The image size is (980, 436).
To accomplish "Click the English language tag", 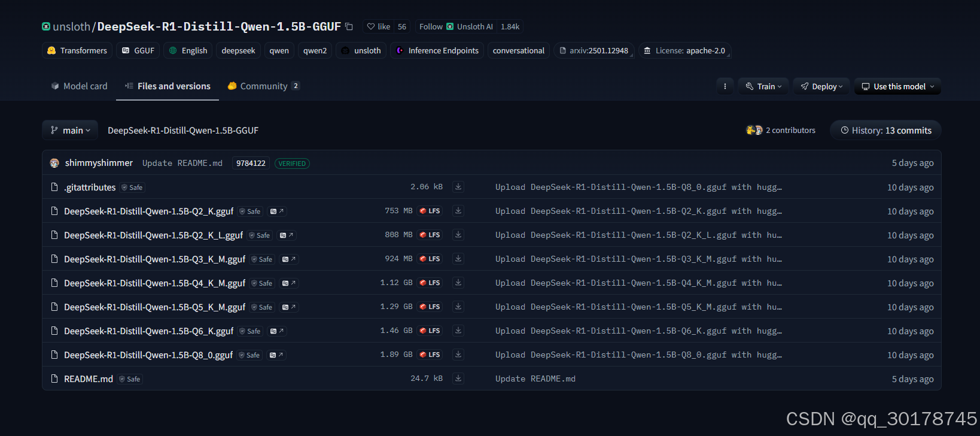I will point(188,50).
